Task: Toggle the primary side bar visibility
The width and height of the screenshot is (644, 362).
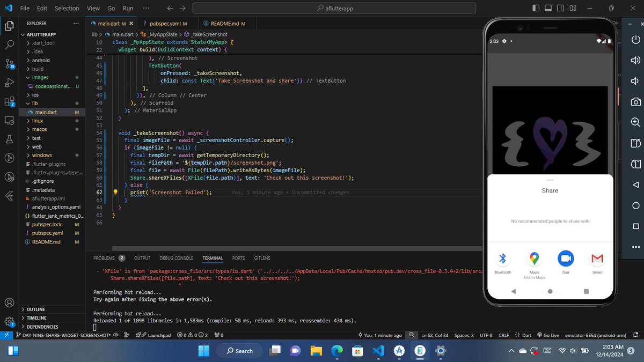Action: [x=536, y=8]
